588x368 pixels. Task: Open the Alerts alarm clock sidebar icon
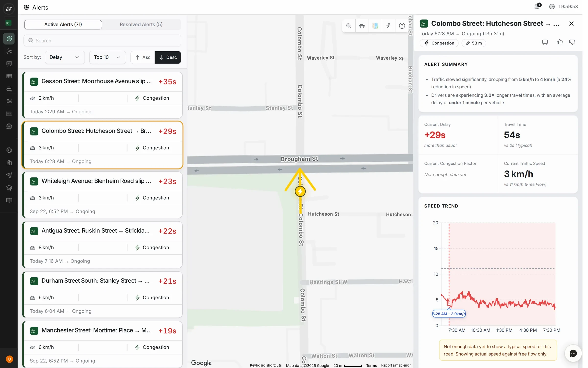point(9,39)
